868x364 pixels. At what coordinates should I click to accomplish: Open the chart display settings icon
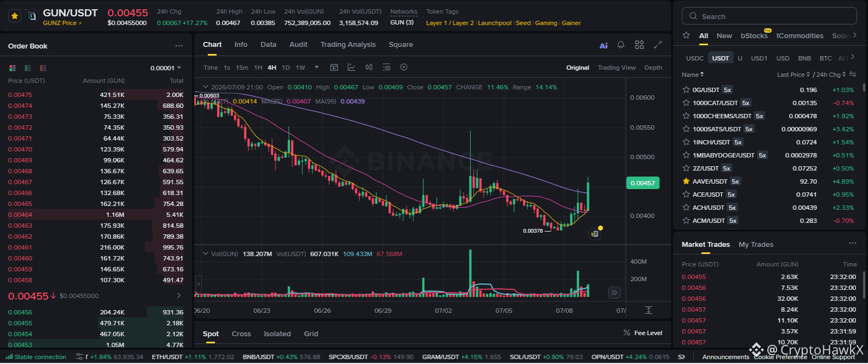(386, 68)
